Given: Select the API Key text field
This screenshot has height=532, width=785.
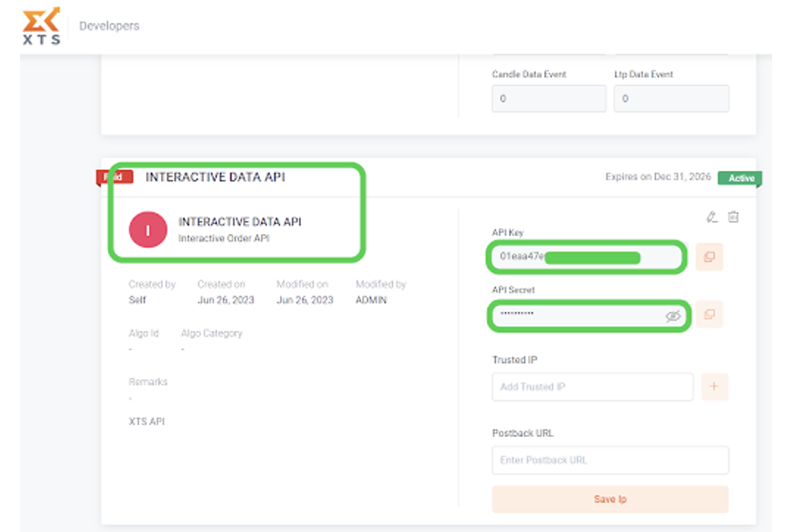Looking at the screenshot, I should point(586,257).
